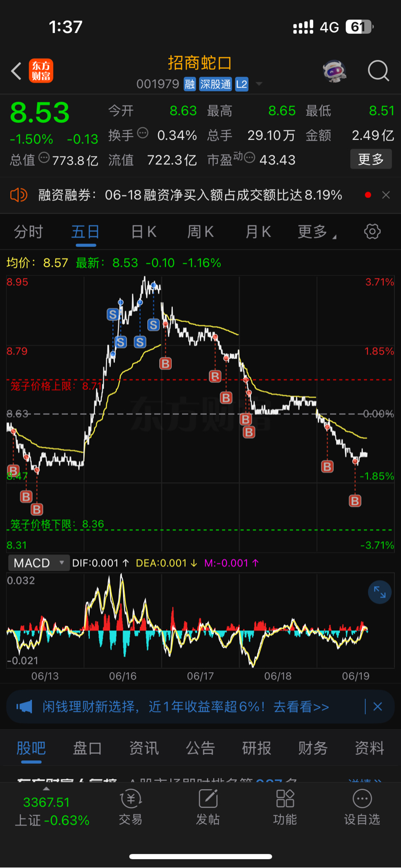The width and height of the screenshot is (401, 868).
Task: Tap the 招商蛇口 stock name title
Action: [200, 63]
